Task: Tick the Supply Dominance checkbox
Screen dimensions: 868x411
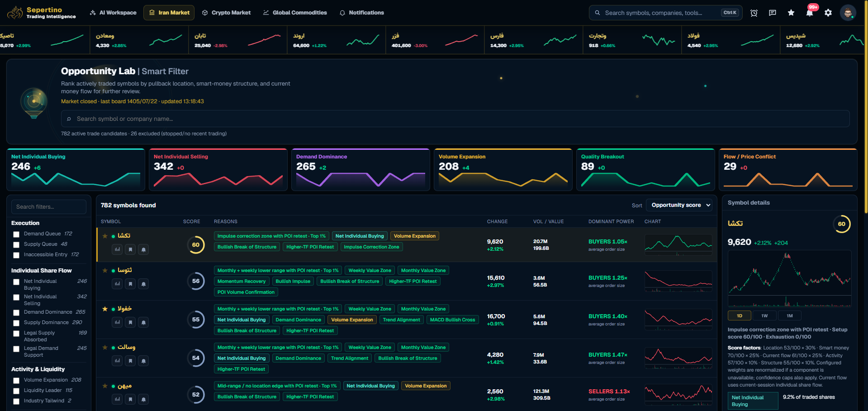Action: tap(16, 323)
